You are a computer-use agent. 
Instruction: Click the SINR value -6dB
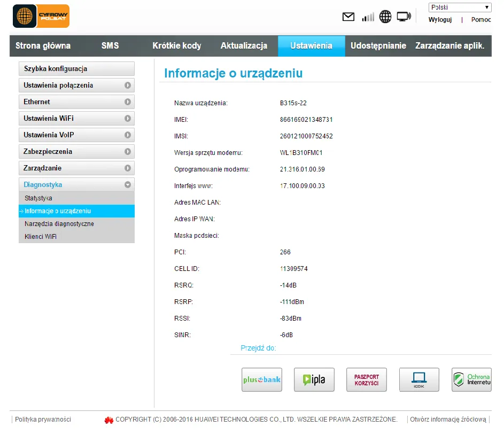point(286,335)
